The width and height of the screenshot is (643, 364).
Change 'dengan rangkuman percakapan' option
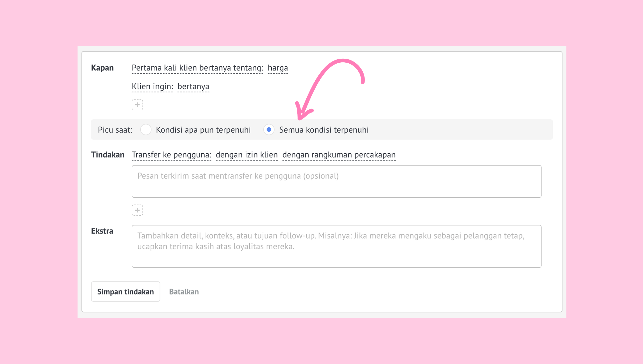[x=339, y=155]
